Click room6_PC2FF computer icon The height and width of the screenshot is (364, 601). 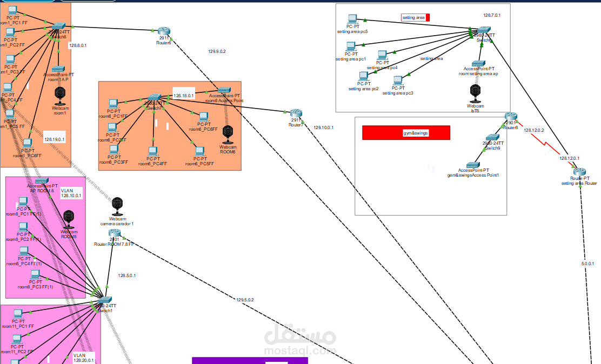(112, 127)
